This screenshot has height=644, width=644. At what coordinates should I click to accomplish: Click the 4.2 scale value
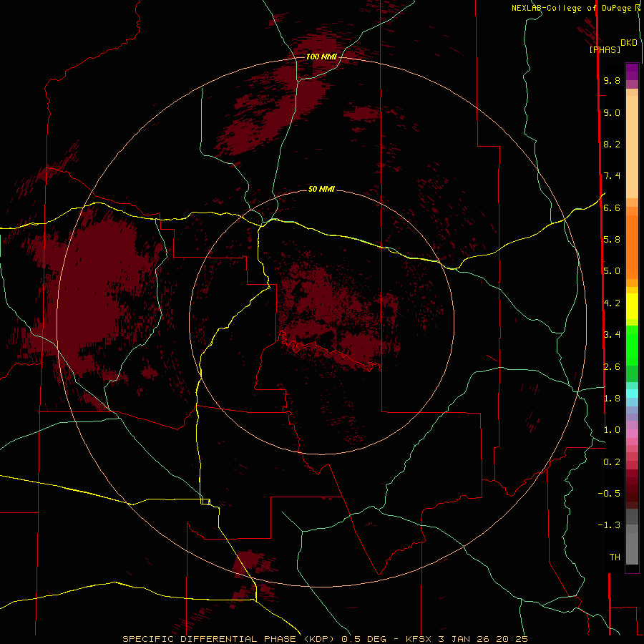(x=612, y=303)
